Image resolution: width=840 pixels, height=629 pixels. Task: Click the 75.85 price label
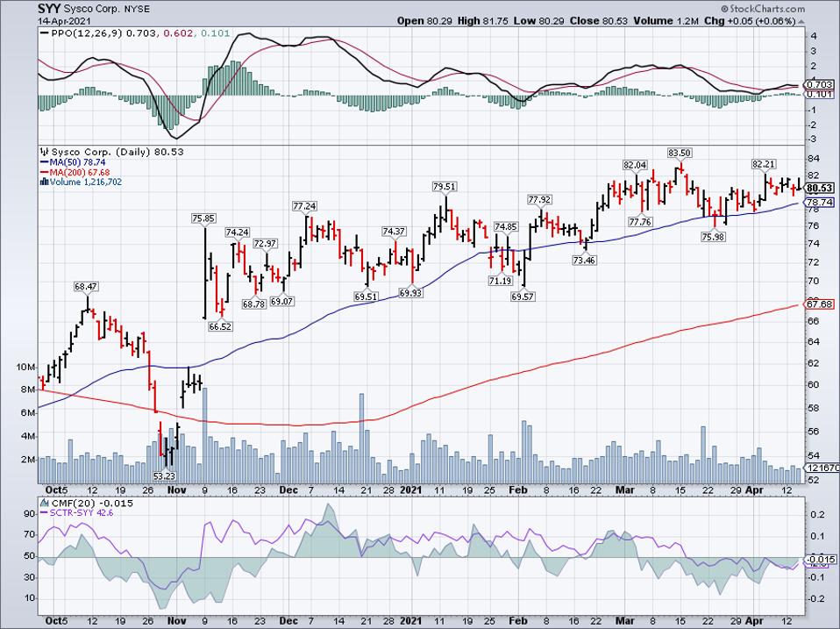coord(203,218)
